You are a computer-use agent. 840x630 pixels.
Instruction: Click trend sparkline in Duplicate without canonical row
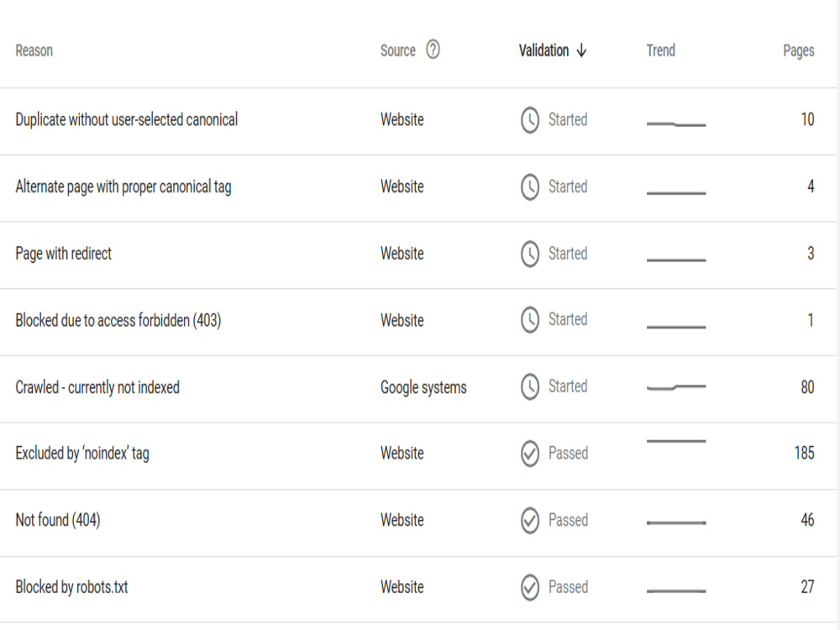676,123
